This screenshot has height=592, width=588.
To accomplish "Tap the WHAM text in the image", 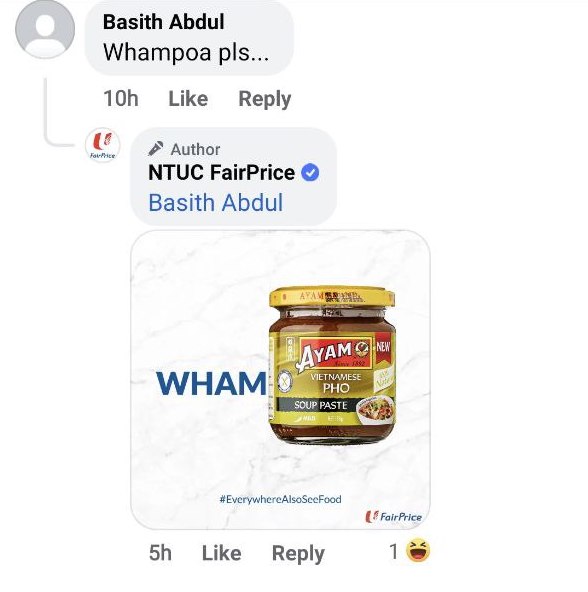I will pyautogui.click(x=211, y=384).
